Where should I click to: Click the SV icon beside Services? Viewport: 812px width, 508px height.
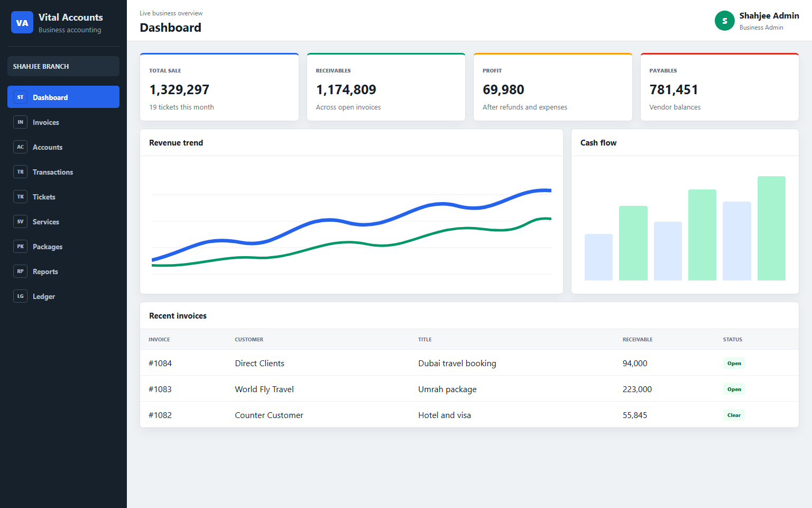tap(20, 222)
